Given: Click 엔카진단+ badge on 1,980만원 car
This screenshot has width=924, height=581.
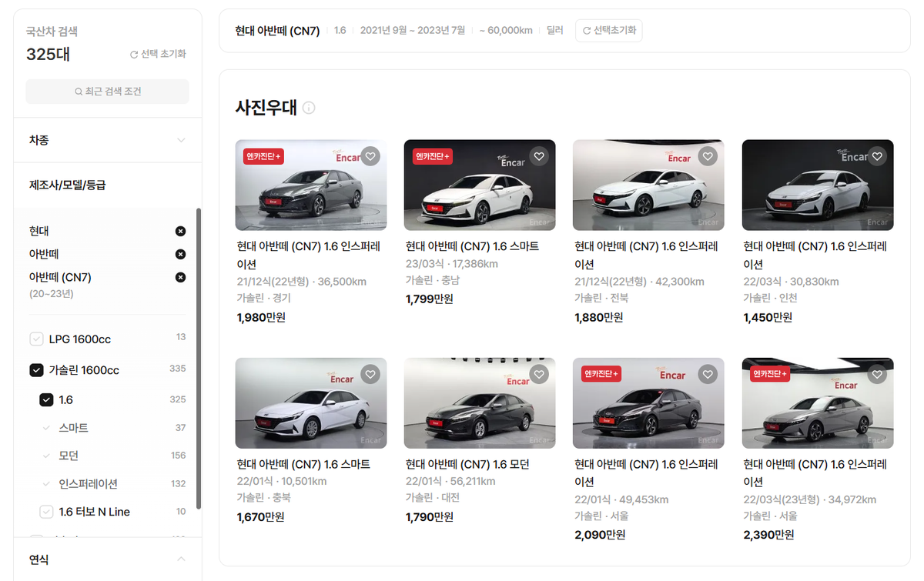Looking at the screenshot, I should 263,156.
